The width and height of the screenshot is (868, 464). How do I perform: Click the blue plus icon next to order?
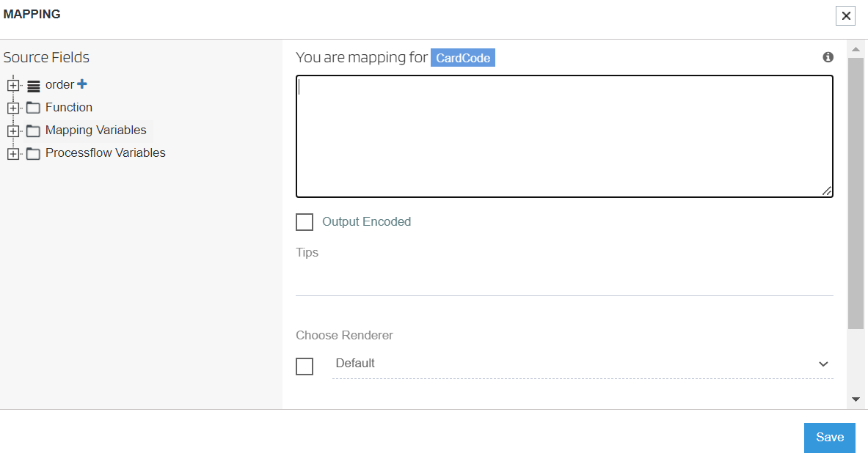[x=82, y=84]
